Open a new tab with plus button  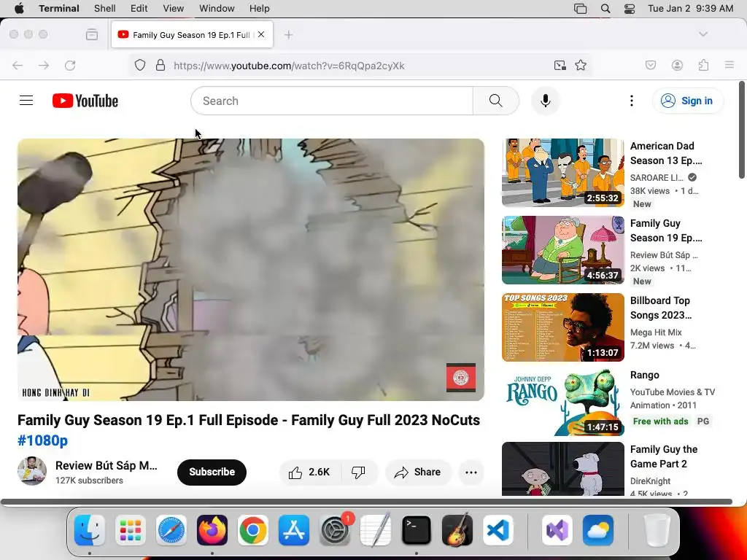coord(288,35)
